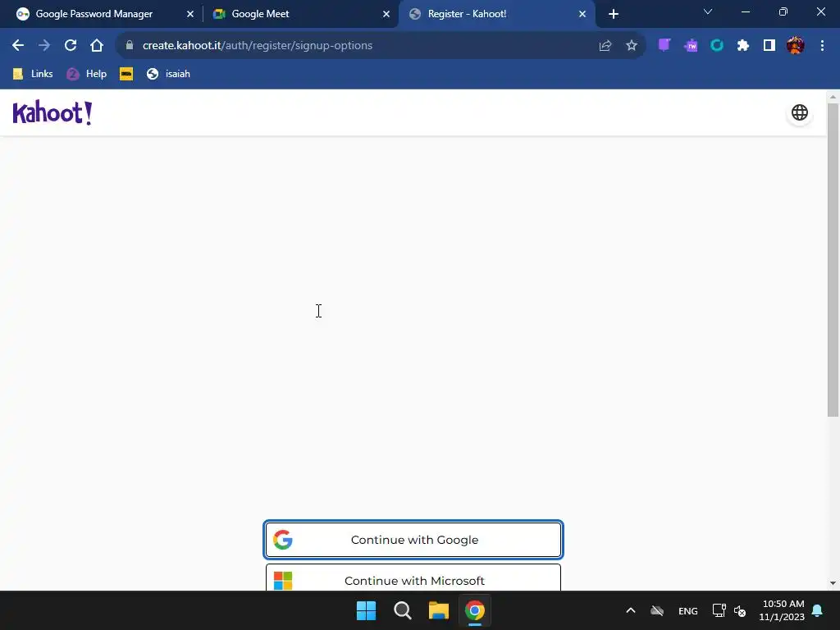
Task: Open the Chrome profile avatar
Action: 796,46
